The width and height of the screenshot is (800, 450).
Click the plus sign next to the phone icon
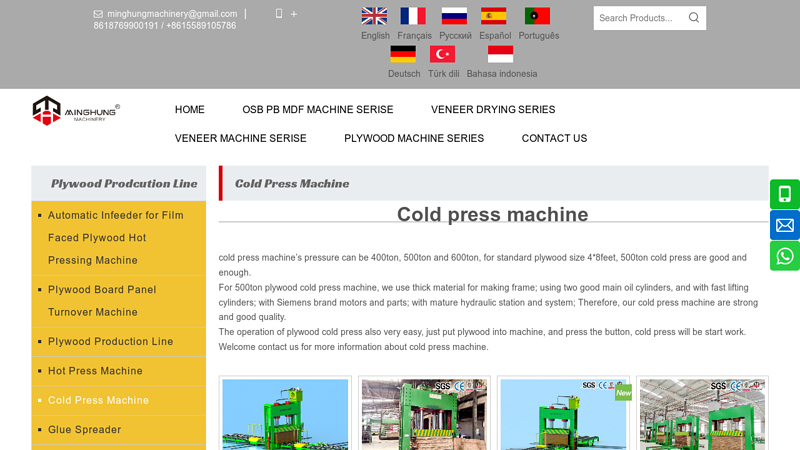click(294, 14)
